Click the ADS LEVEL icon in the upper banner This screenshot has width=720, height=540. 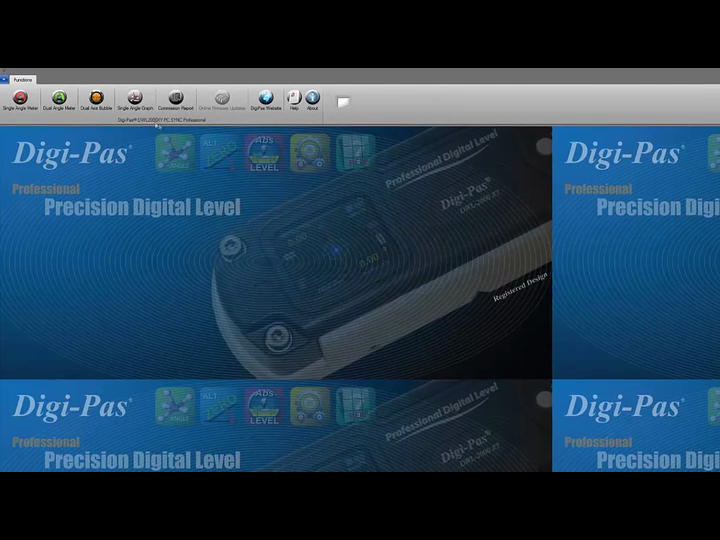pyautogui.click(x=264, y=153)
